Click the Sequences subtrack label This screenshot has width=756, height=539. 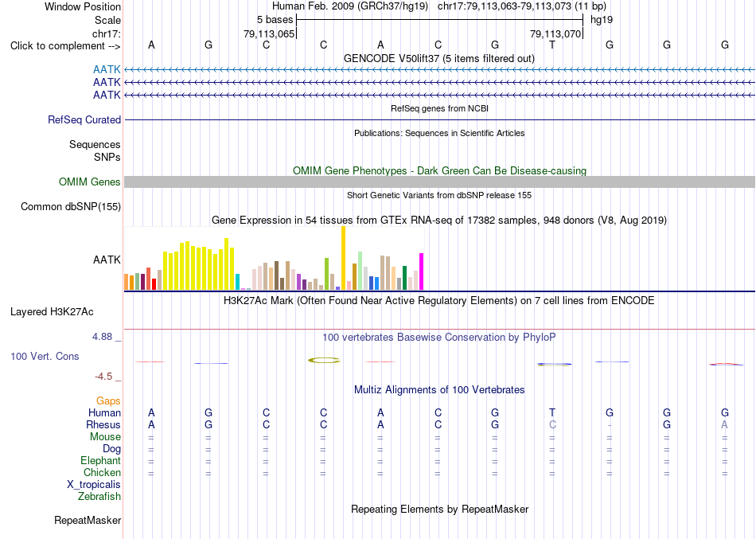pos(95,144)
